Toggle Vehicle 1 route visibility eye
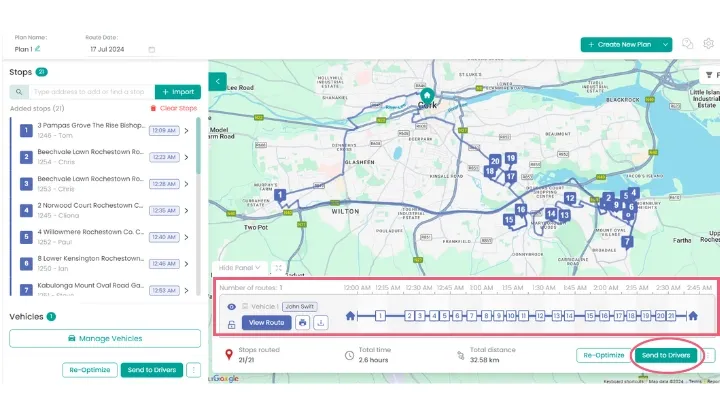The height and width of the screenshot is (405, 720). click(232, 307)
